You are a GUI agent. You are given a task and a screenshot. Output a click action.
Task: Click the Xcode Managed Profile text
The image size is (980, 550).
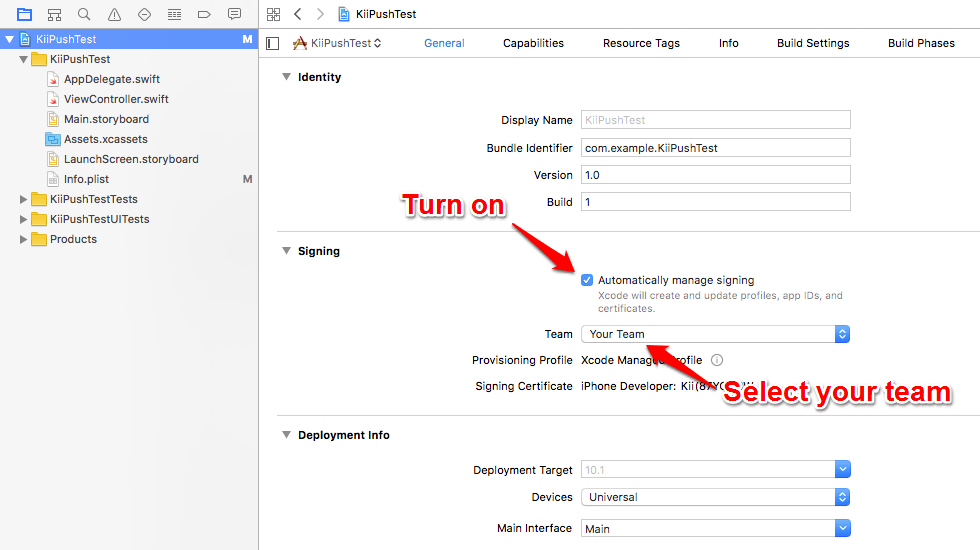[x=641, y=360]
